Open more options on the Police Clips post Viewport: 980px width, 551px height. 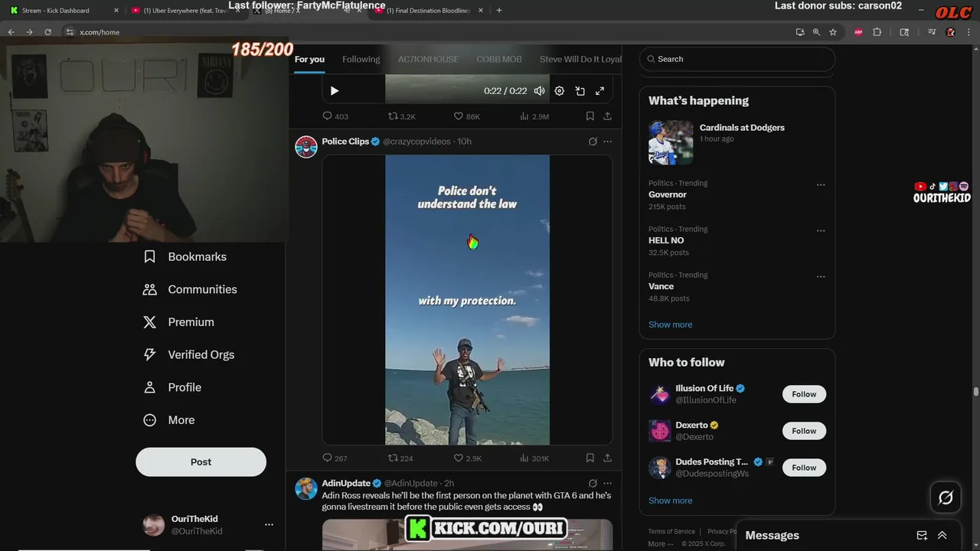[x=607, y=142]
